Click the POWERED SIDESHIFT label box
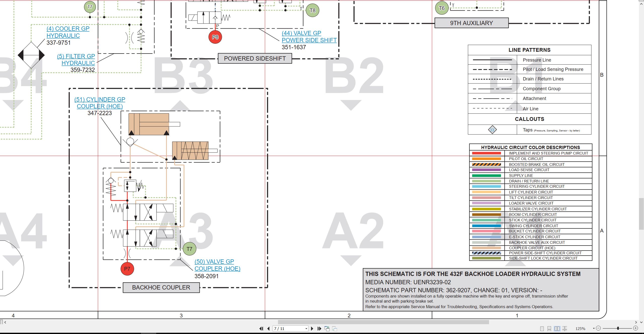644x334 pixels. (x=255, y=58)
